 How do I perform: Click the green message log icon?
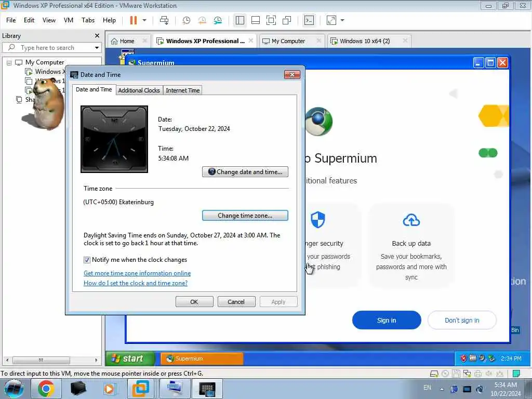(516, 374)
